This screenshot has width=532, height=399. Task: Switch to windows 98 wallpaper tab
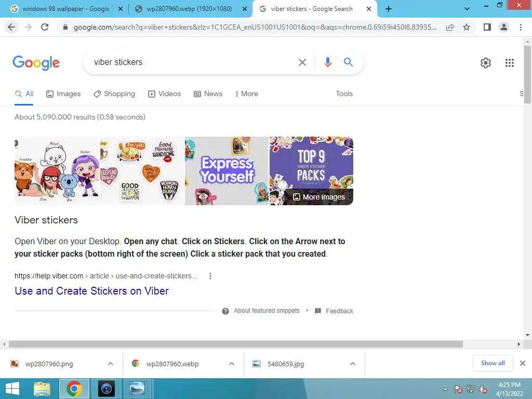tap(65, 9)
